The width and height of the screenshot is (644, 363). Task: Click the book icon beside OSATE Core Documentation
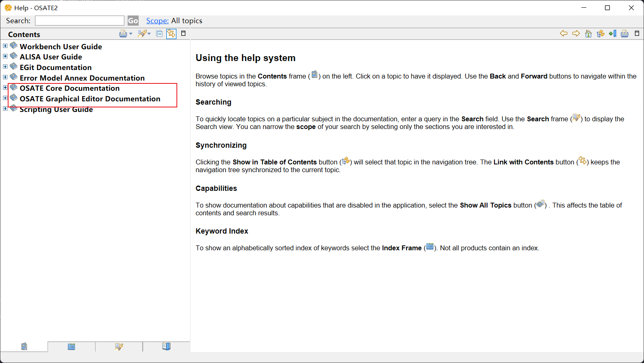[x=14, y=87]
